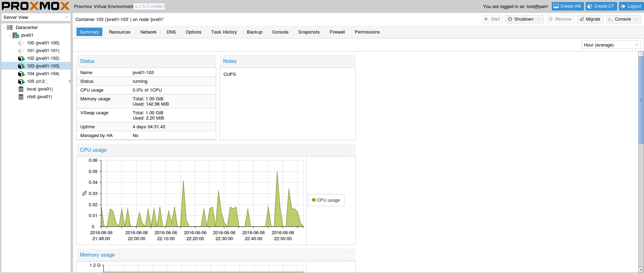Click the Logout button

pos(631,6)
